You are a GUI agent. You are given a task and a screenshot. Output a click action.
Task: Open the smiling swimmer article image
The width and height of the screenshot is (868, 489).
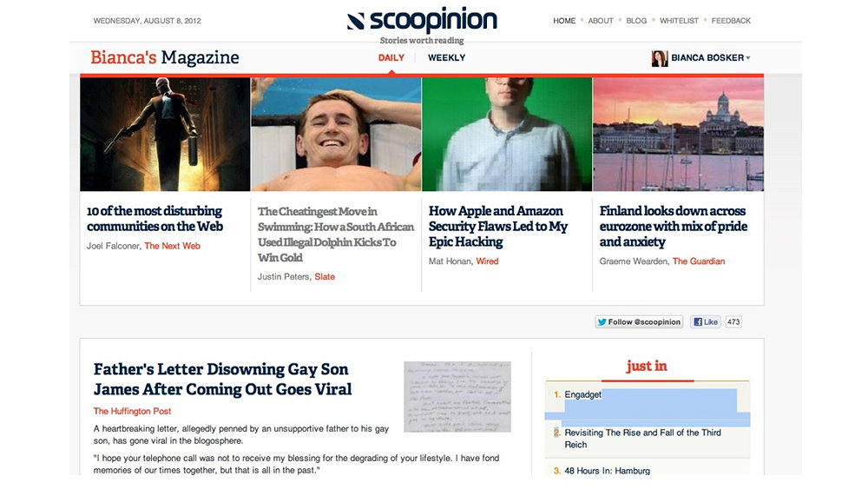pyautogui.click(x=336, y=134)
